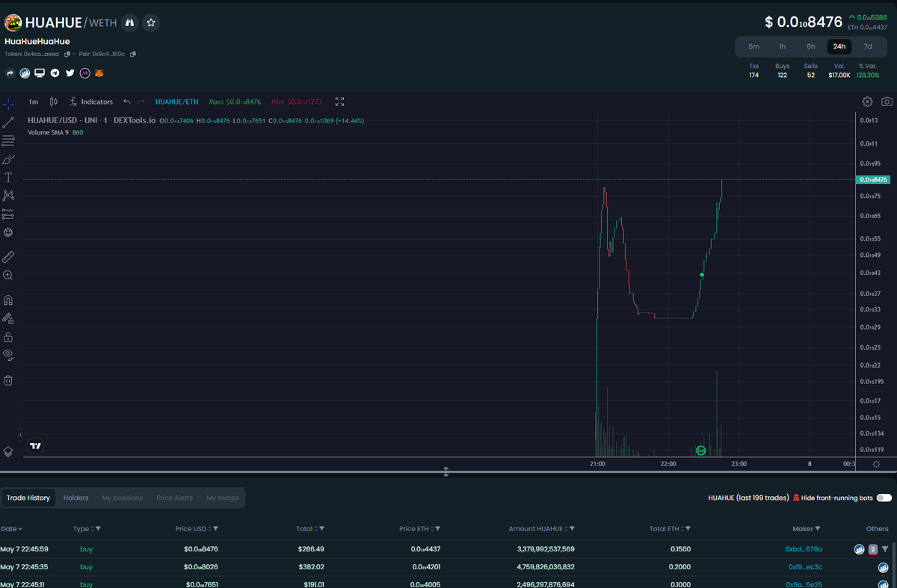
Task: Select the 1h stats timeframe
Action: tap(782, 46)
